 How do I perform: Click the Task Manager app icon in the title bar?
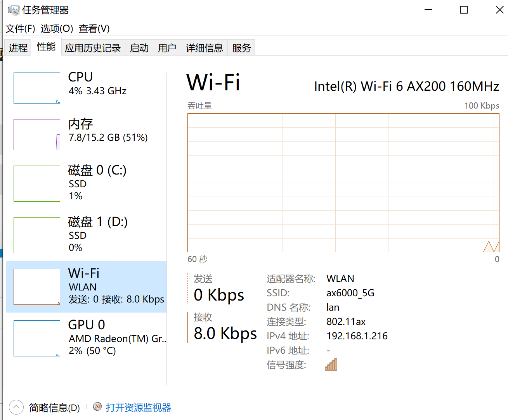click(x=14, y=10)
